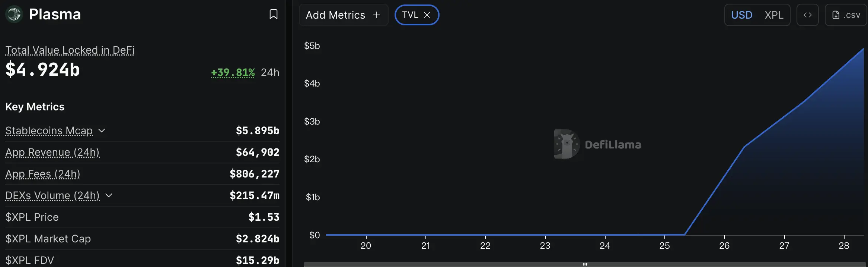Click the +39.81% 24h change value

233,72
